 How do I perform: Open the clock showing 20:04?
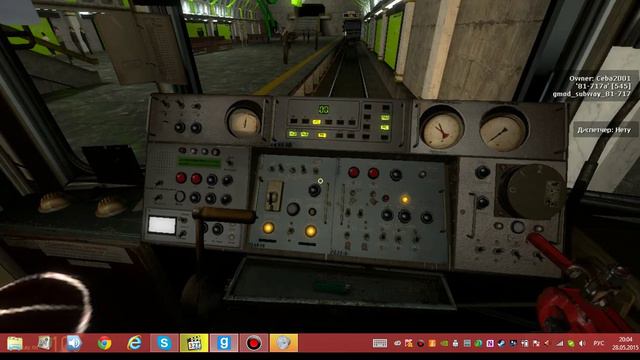tap(625, 343)
